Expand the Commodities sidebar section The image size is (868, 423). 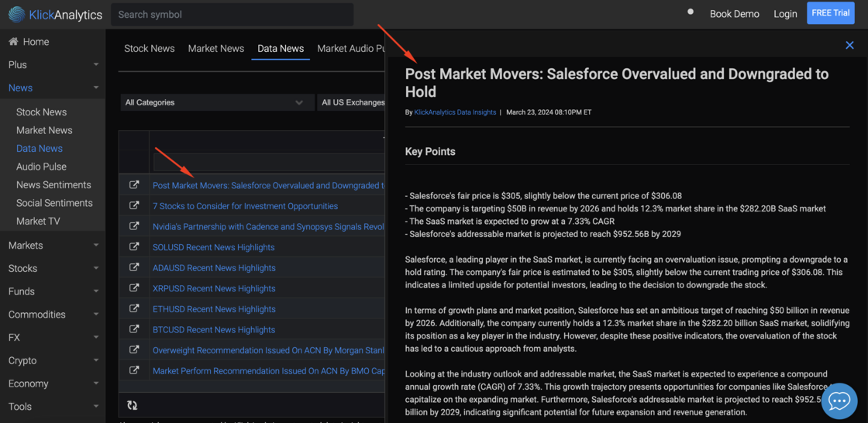pos(53,315)
